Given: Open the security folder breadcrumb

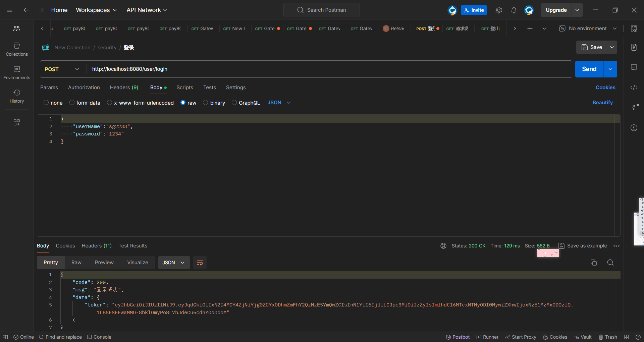Looking at the screenshot, I should [107, 48].
